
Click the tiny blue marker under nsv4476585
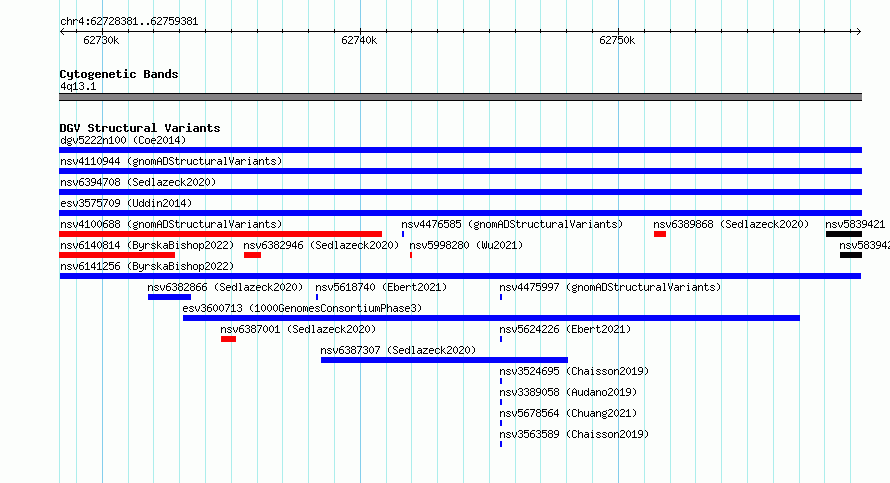pyautogui.click(x=403, y=234)
